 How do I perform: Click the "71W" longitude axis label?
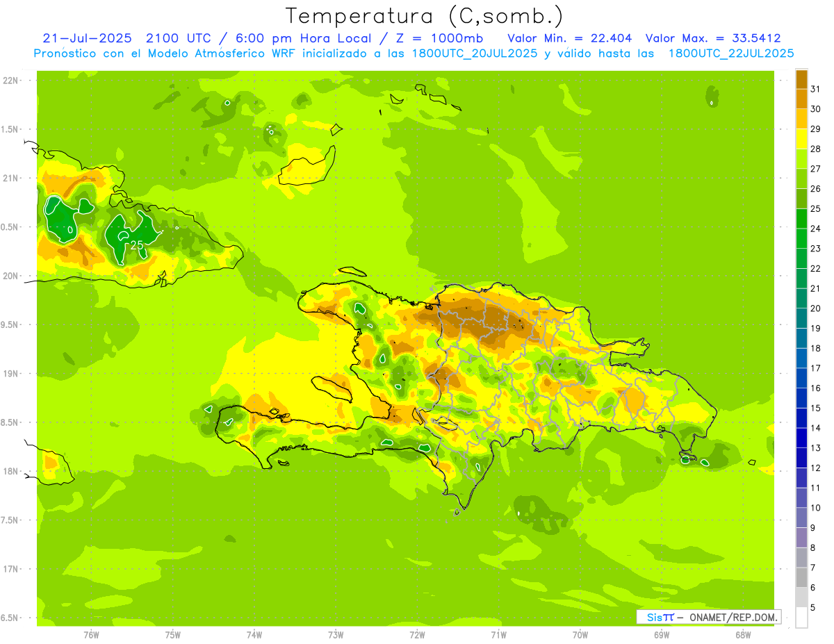pyautogui.click(x=498, y=635)
